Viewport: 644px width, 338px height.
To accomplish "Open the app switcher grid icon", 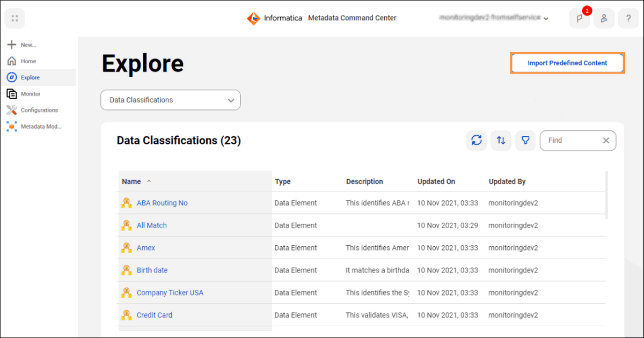I will tap(14, 18).
